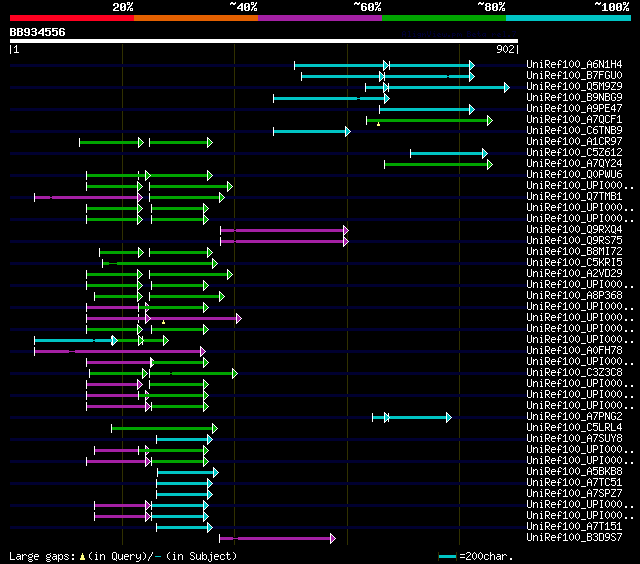The width and height of the screenshot is (640, 564).
Task: Click the UniRef100_A0FH78 label
Action: (x=574, y=351)
